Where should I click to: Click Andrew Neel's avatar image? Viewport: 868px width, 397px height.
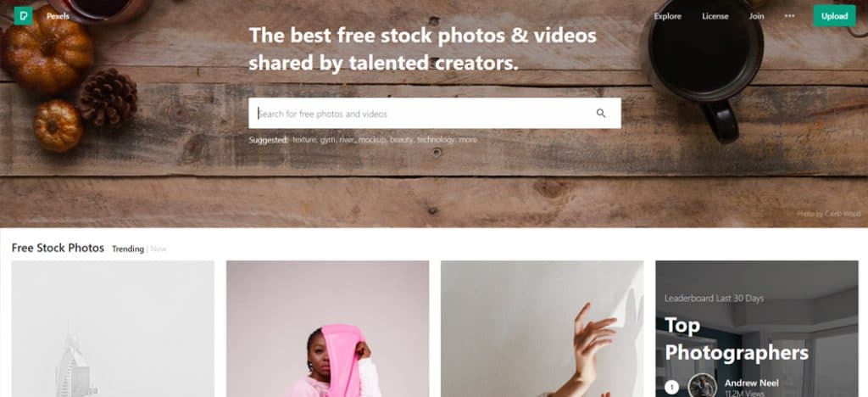coord(703,385)
